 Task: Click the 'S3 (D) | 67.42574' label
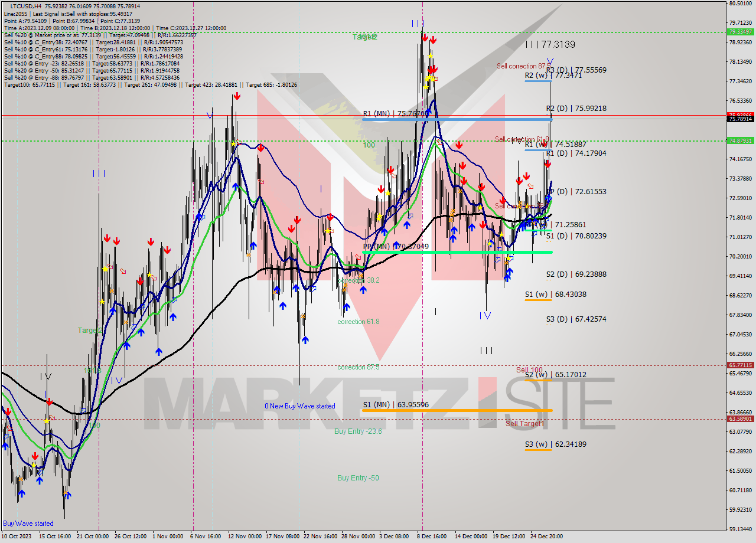[x=576, y=319]
